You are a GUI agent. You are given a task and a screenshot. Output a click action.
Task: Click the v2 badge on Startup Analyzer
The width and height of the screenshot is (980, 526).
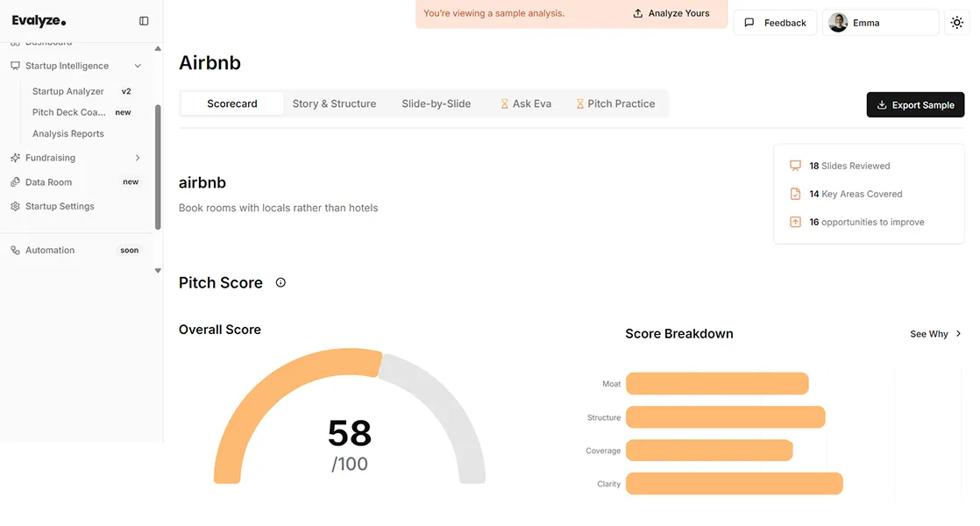tap(126, 91)
